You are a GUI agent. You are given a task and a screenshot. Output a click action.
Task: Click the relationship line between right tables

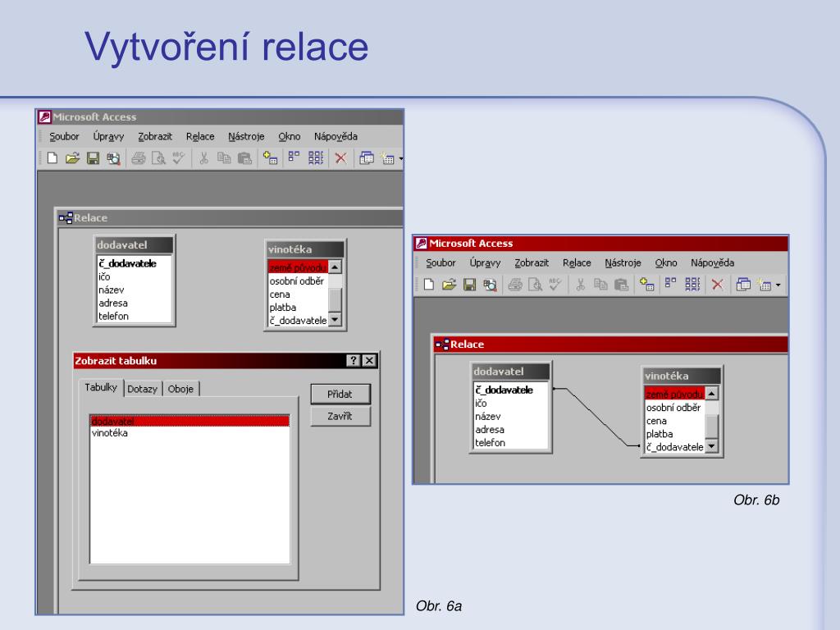(x=596, y=417)
